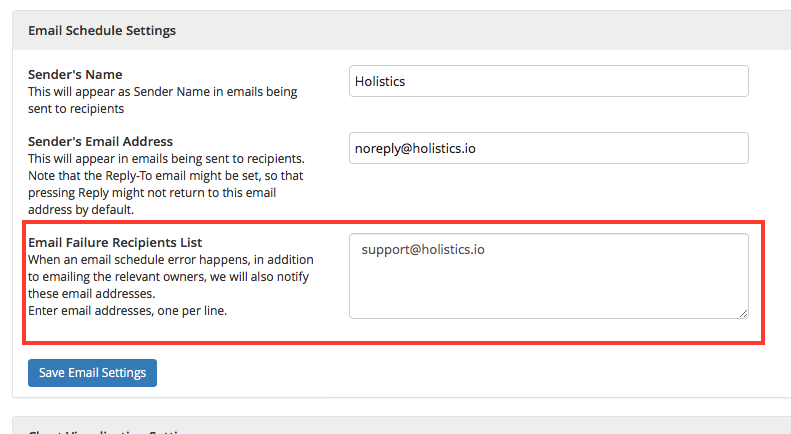
Task: Place cursor on noreply@holistics.io text
Action: (x=415, y=148)
